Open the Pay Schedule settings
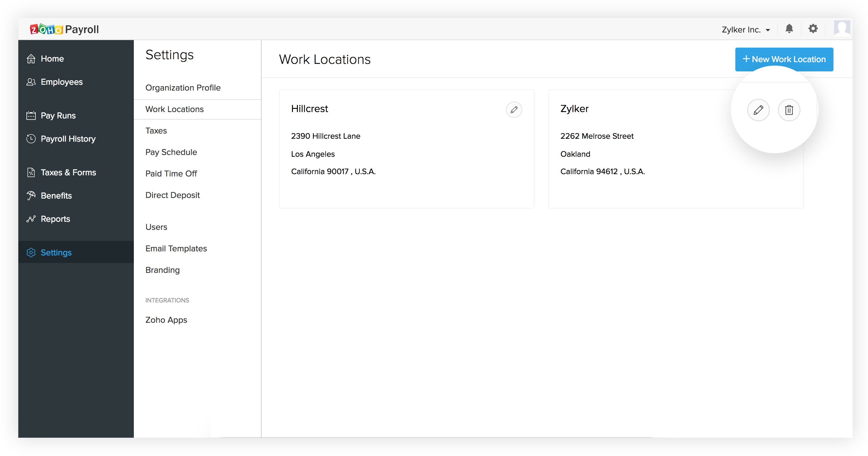Viewport: 868px width, 456px height. (171, 152)
